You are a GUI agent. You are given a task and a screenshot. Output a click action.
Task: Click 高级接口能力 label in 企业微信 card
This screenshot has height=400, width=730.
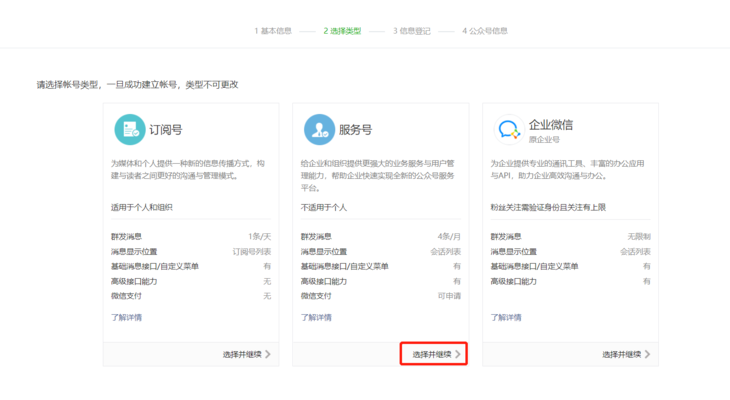tap(514, 281)
